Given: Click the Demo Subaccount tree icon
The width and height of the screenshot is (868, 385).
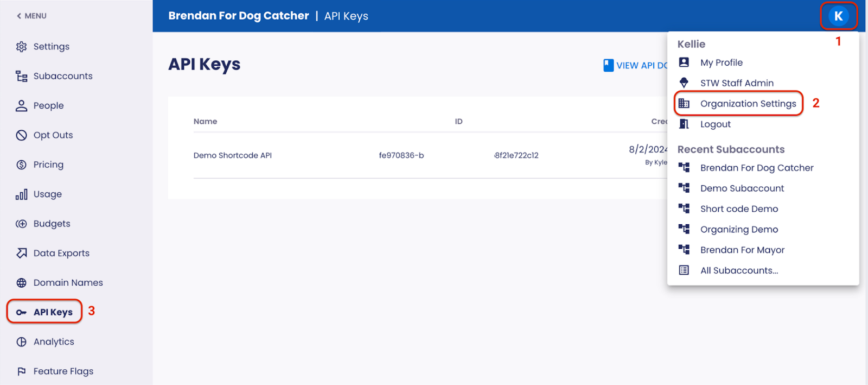Looking at the screenshot, I should (x=684, y=188).
